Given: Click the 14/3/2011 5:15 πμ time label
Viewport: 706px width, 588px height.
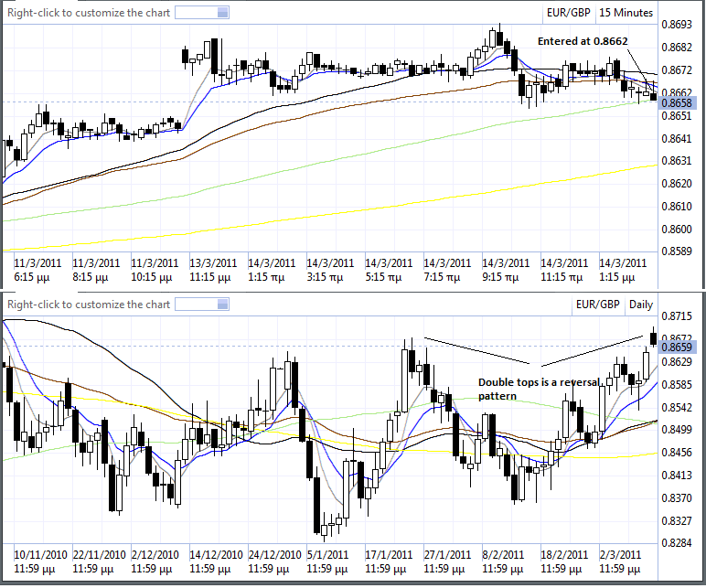Looking at the screenshot, I should pyautogui.click(x=389, y=270).
